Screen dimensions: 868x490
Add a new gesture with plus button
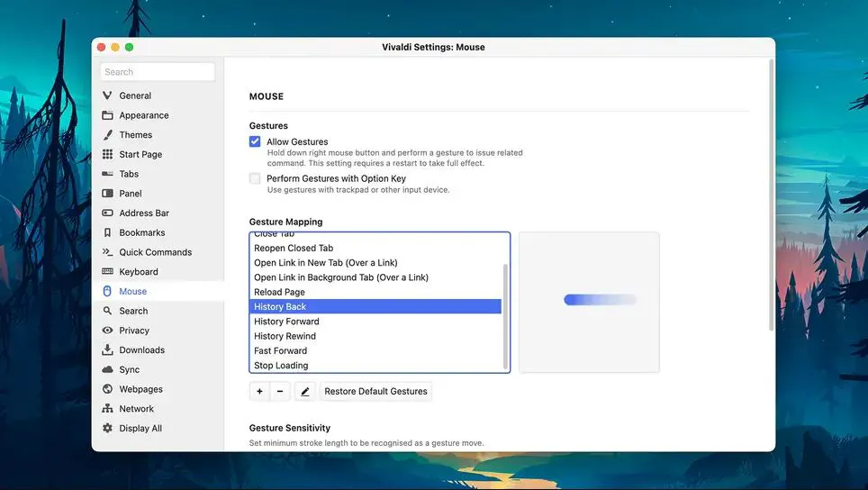coord(259,392)
